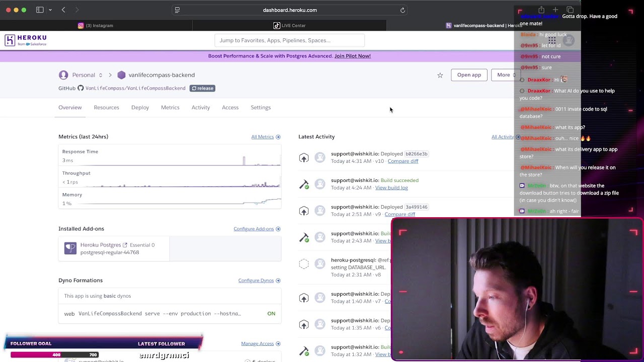The image size is (644, 362).
Task: Open the Heroku Postgres add-on link
Action: pos(101,245)
